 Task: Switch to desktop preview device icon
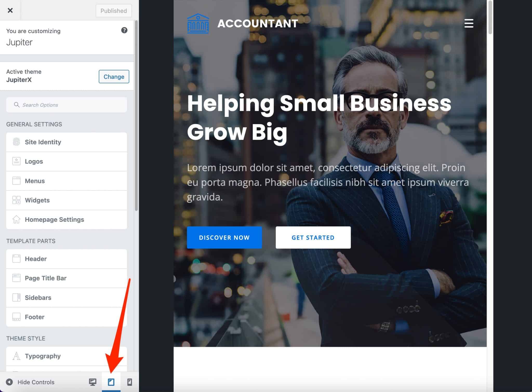[92, 382]
